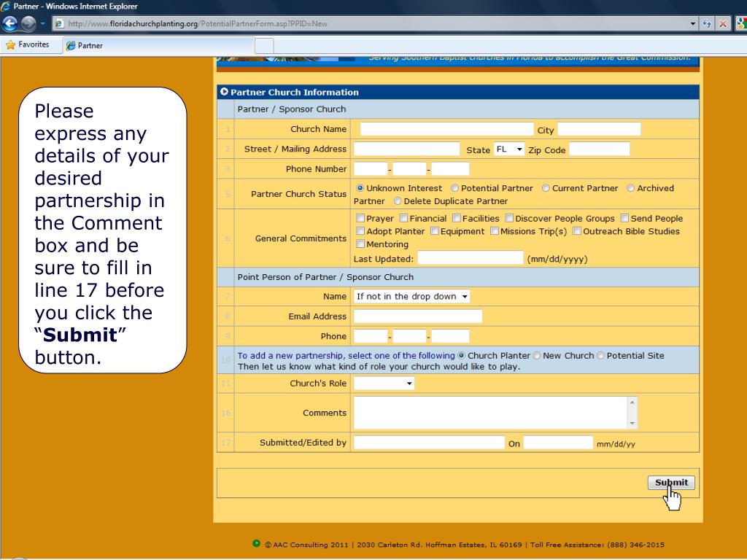
Task: Check the Financial commitment checkbox
Action: pyautogui.click(x=403, y=218)
